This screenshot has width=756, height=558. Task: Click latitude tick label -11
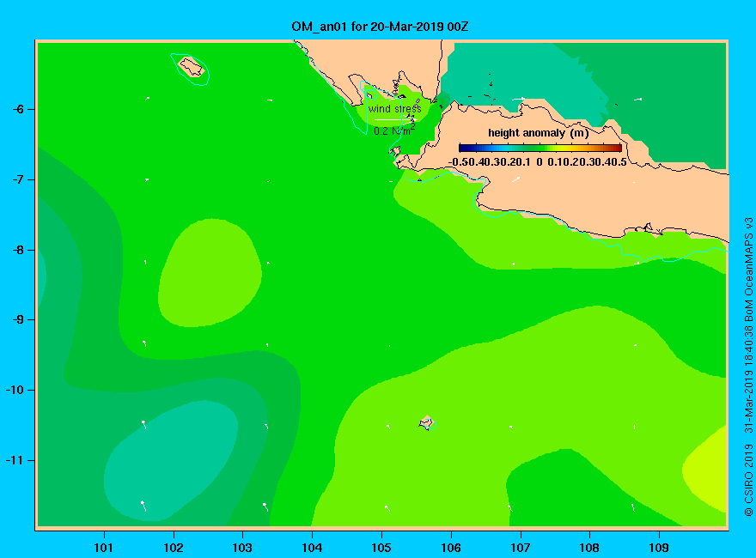[15, 460]
